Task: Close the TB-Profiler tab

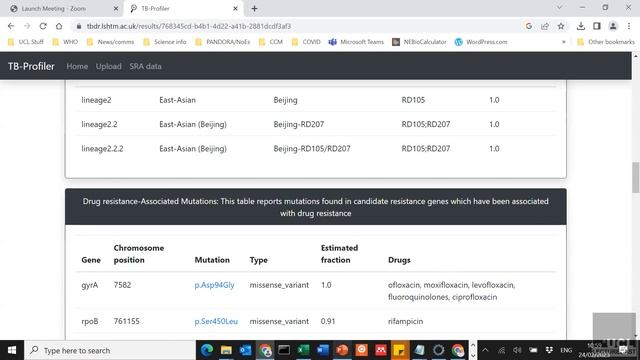Action: 235,9
